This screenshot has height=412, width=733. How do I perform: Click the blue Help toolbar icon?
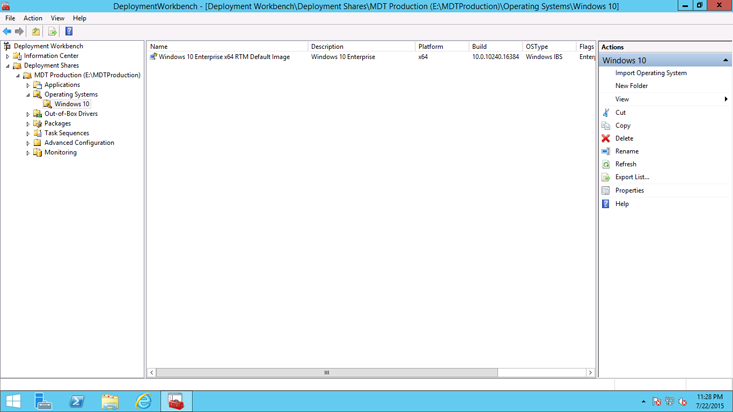[x=69, y=32]
